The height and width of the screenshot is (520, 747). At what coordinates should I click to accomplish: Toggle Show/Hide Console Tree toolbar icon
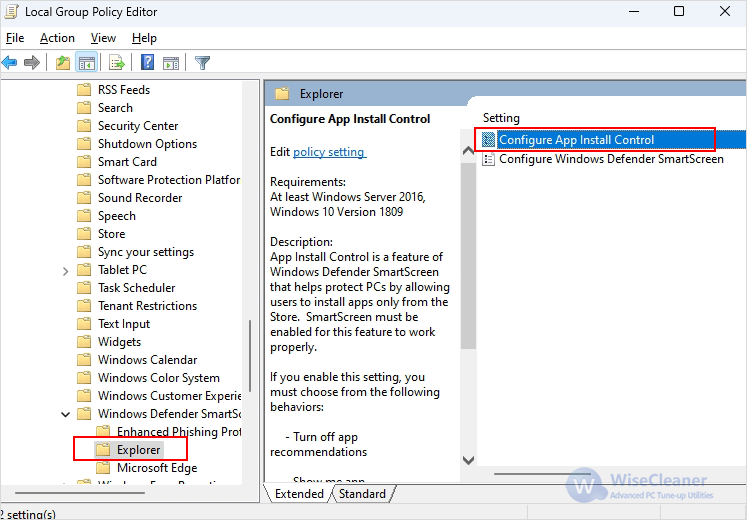pos(87,62)
